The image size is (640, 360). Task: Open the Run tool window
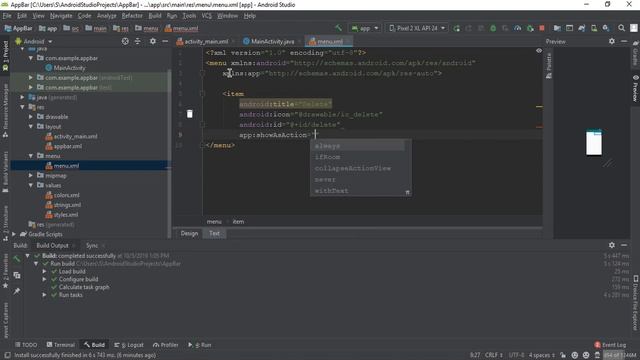(200, 345)
